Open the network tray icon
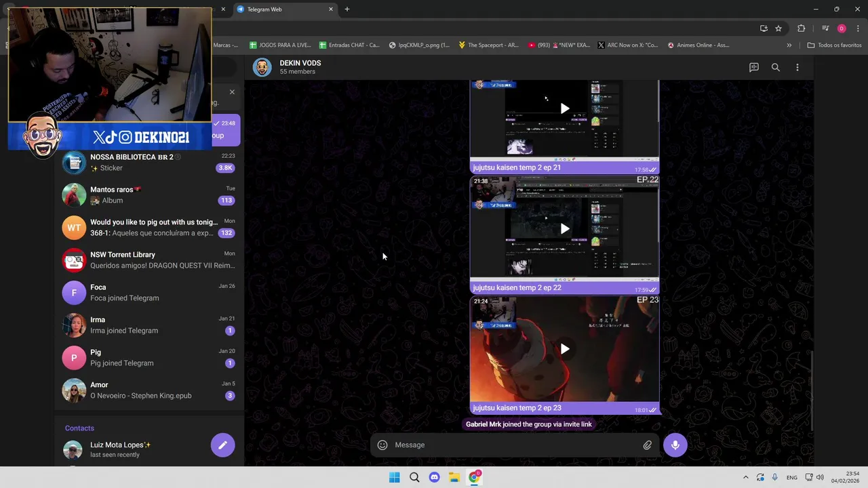 (808, 477)
